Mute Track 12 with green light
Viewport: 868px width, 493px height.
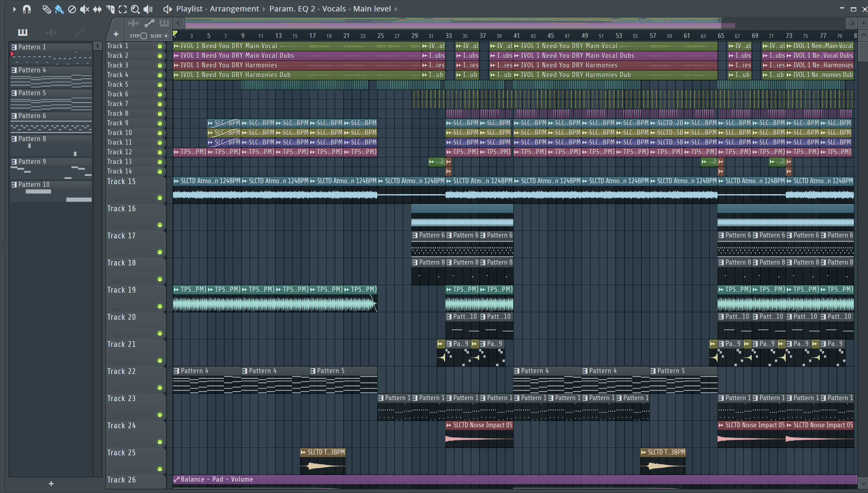click(160, 152)
